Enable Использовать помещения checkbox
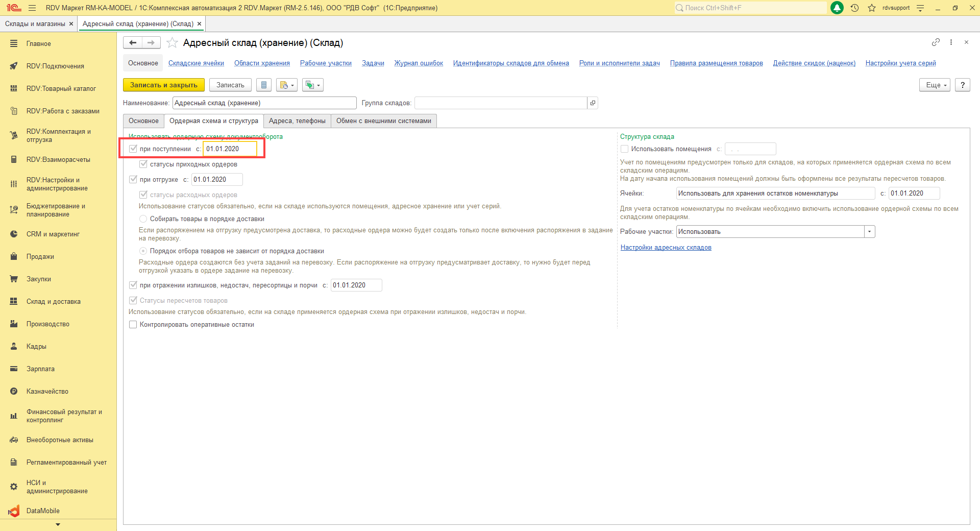Viewport: 980px width, 531px height. (624, 149)
